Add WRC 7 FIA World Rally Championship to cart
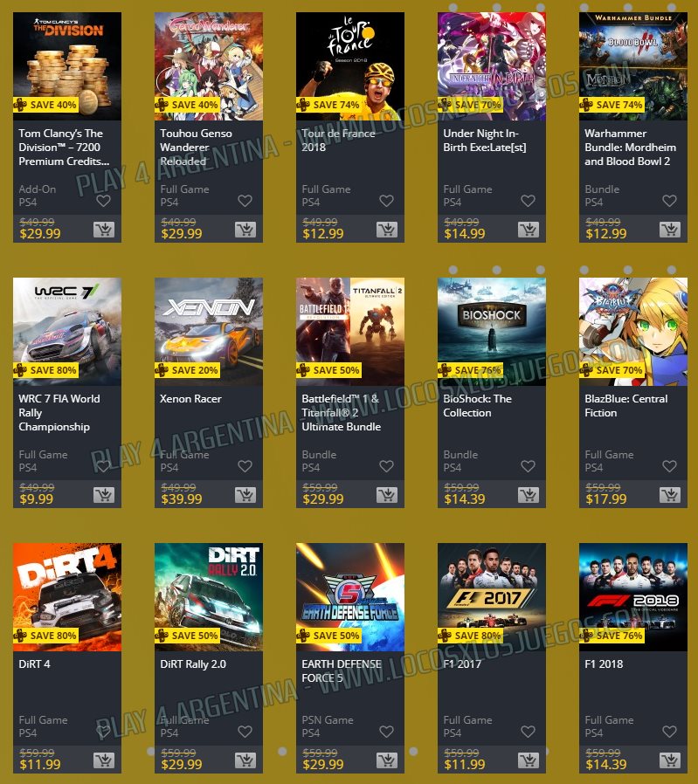Screen dimensions: 698x784 (x=104, y=495)
